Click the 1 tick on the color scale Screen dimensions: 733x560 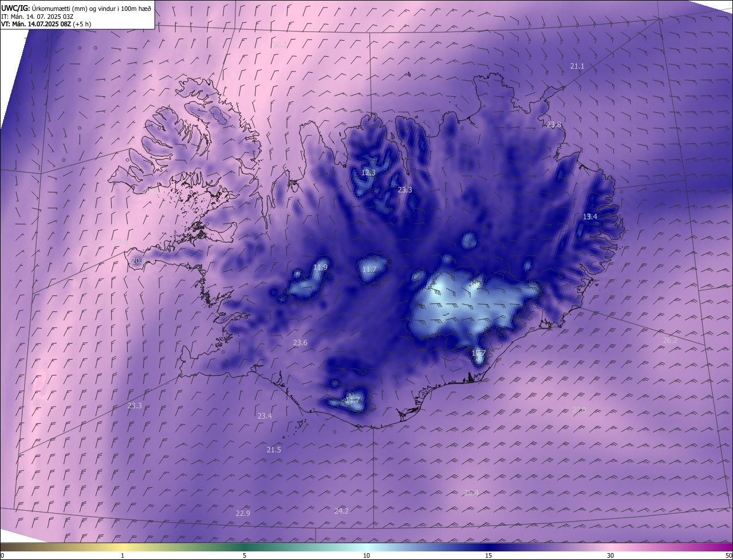coord(123,555)
